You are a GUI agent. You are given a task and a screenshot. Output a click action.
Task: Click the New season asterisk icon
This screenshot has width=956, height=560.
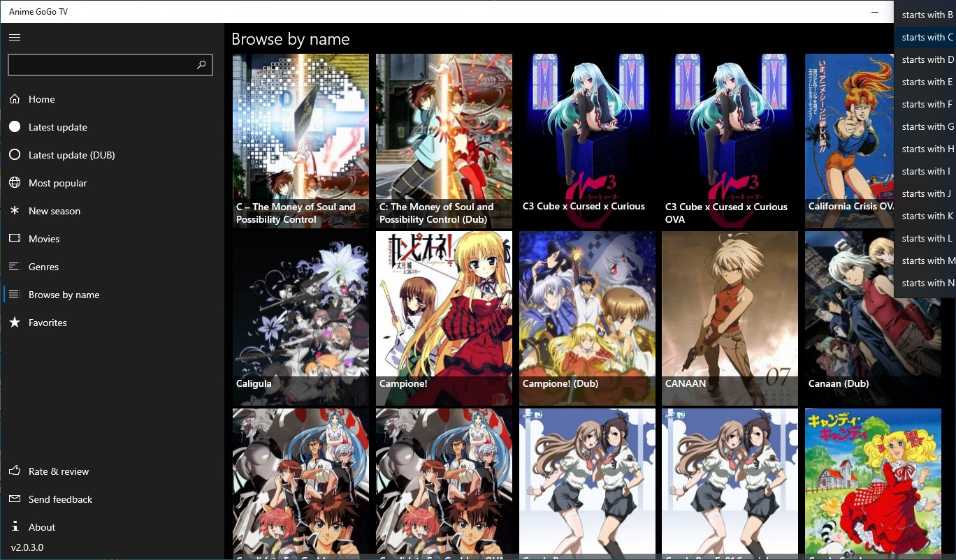point(15,211)
